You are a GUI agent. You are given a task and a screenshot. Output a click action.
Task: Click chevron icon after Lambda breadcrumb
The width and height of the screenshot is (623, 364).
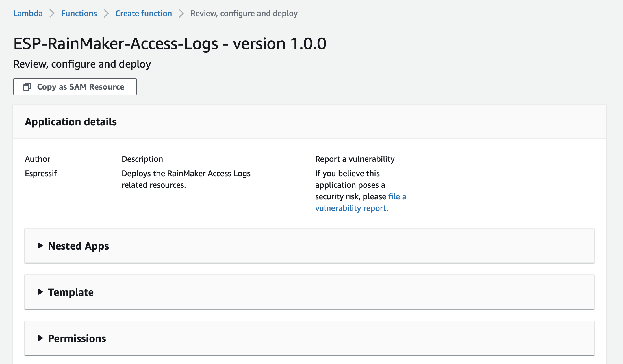[x=52, y=13]
